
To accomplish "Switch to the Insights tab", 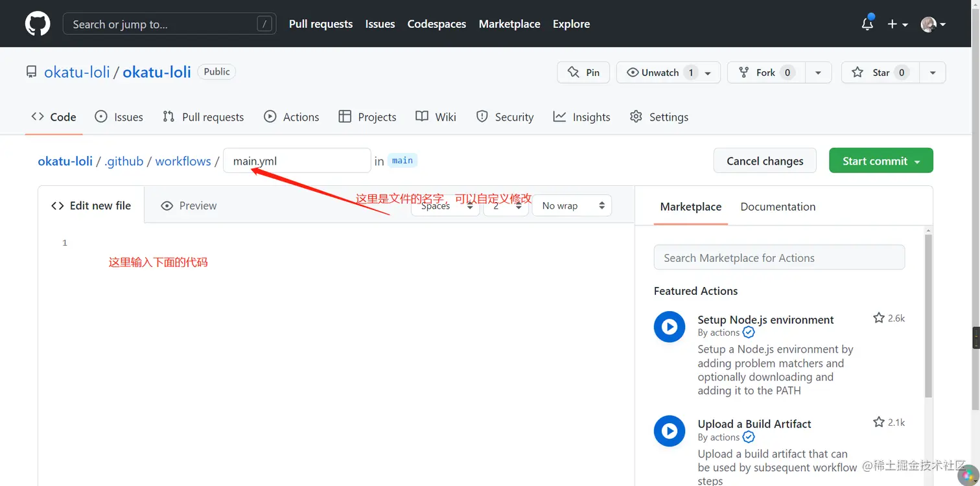I will point(581,117).
